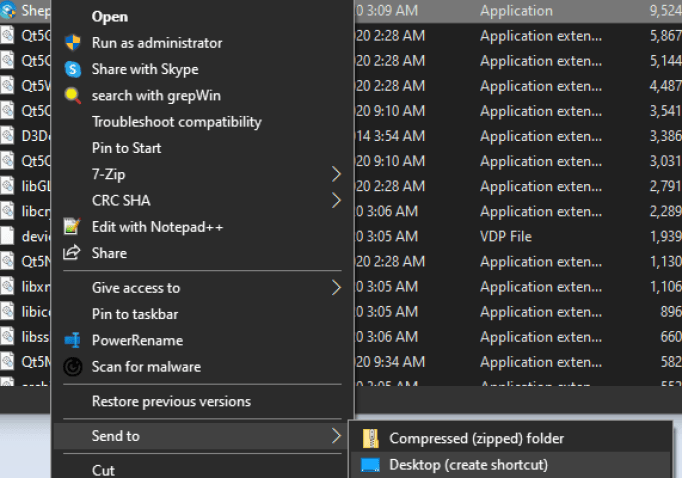Choose Pin to Start
The width and height of the screenshot is (682, 478).
pyautogui.click(x=126, y=148)
